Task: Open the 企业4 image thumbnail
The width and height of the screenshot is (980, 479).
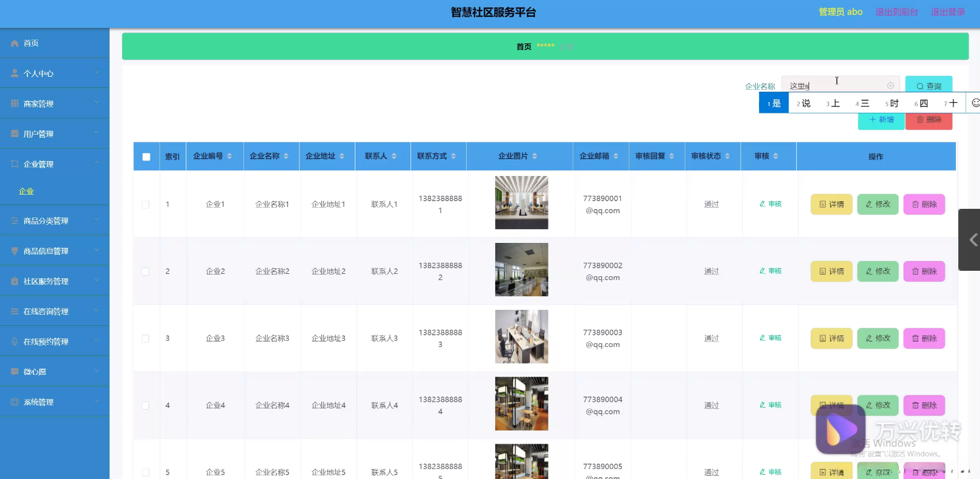Action: click(x=521, y=403)
